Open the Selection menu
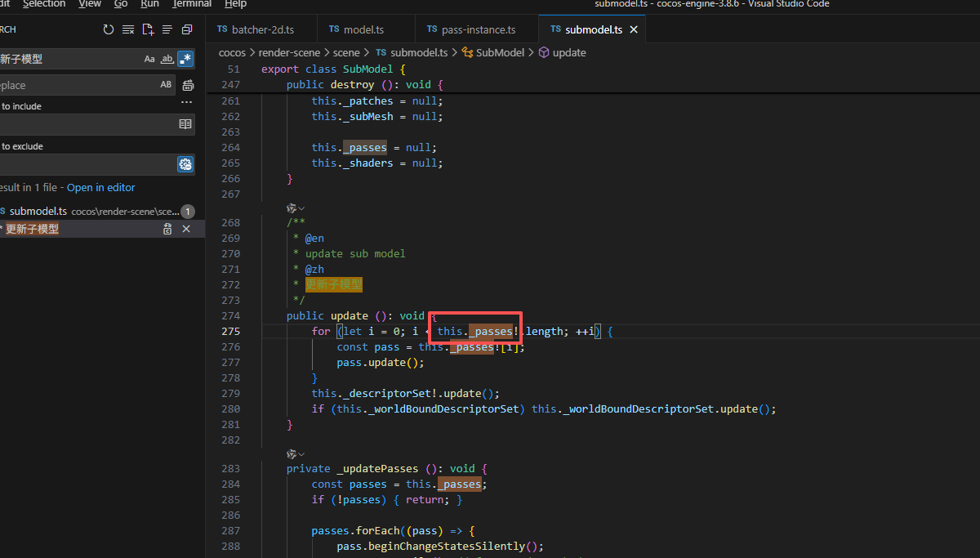This screenshot has height=558, width=980. 44,4
